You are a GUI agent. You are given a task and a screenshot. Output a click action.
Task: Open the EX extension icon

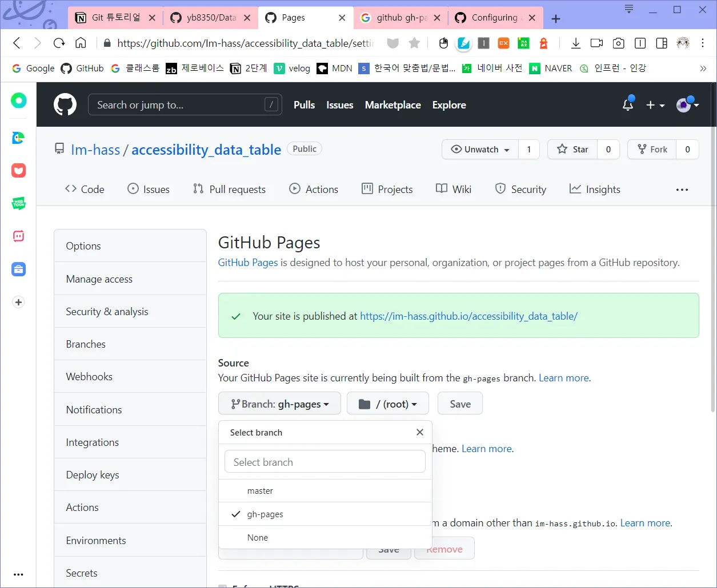[503, 43]
